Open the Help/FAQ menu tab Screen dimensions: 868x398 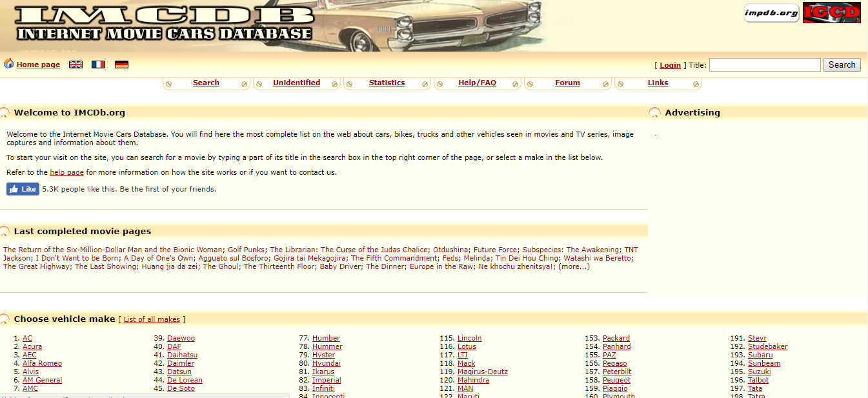(477, 83)
